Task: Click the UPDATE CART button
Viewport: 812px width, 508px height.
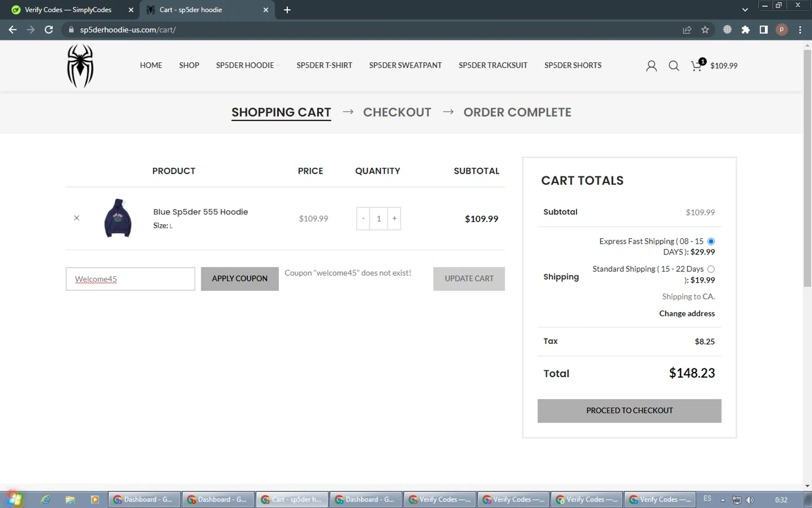Action: [x=469, y=278]
